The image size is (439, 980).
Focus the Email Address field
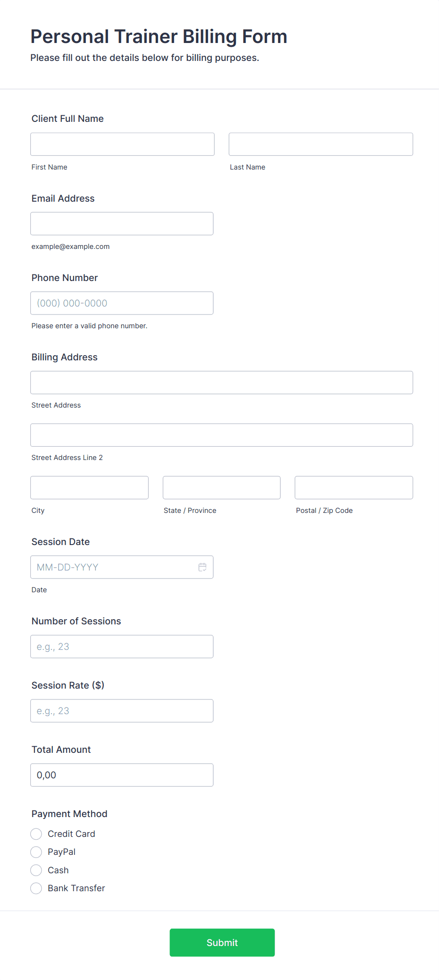click(x=122, y=223)
